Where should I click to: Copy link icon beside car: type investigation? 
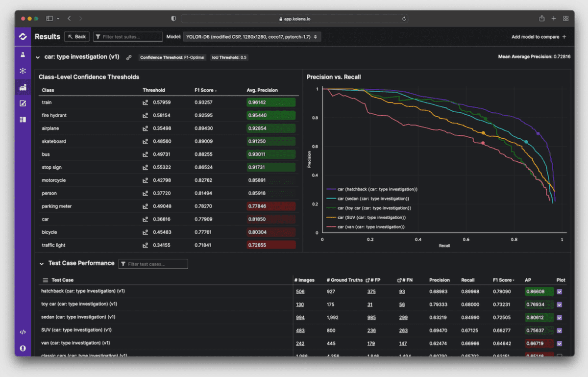[x=129, y=57]
